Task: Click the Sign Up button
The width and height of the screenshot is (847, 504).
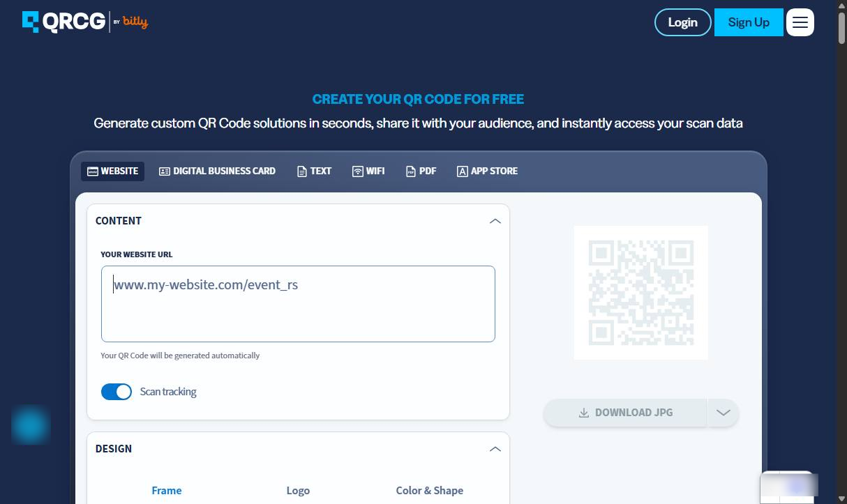Action: 749,22
